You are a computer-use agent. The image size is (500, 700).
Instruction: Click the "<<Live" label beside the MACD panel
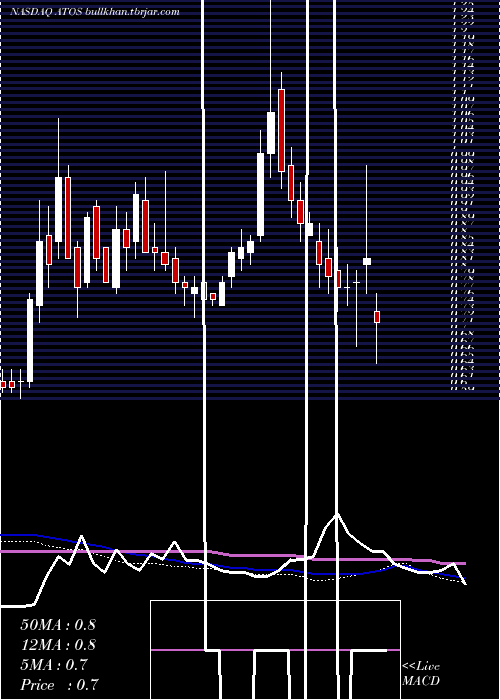point(421,667)
